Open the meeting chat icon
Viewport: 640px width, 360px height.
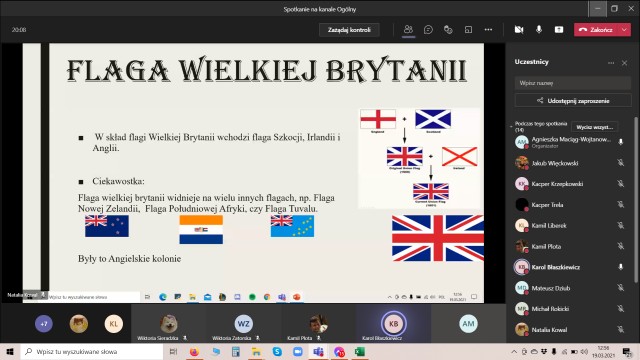[428, 29]
